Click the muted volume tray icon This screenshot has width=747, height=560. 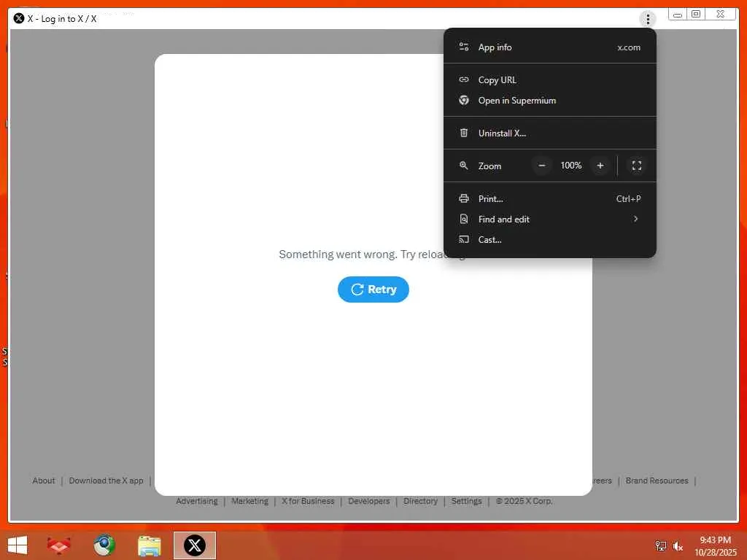pos(678,546)
